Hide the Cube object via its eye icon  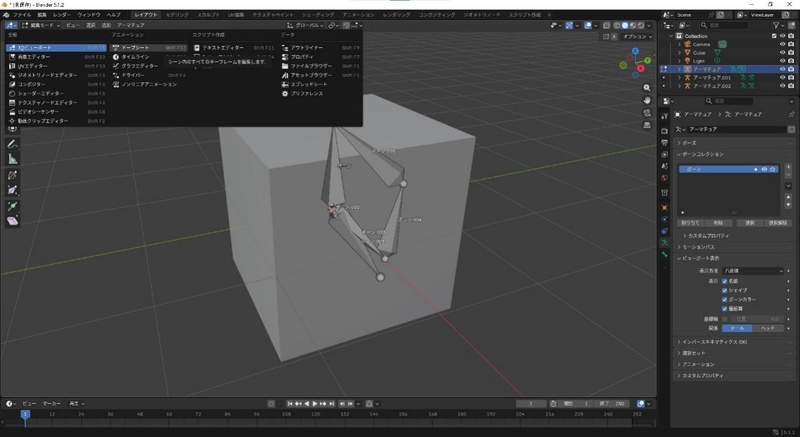tap(783, 53)
